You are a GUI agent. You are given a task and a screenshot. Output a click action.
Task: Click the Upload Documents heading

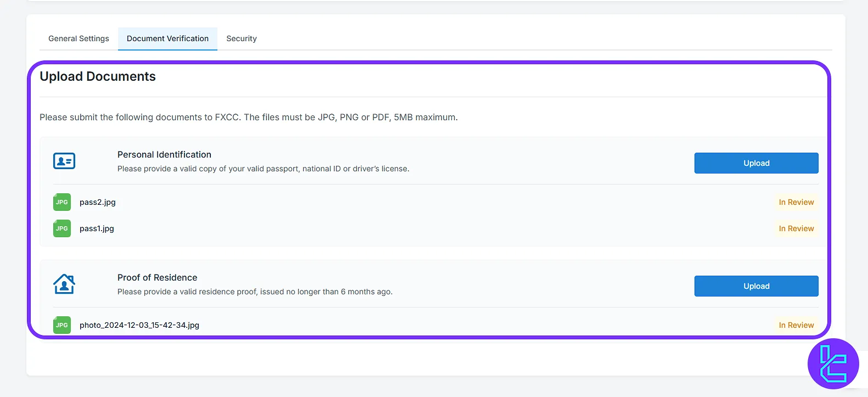click(98, 76)
